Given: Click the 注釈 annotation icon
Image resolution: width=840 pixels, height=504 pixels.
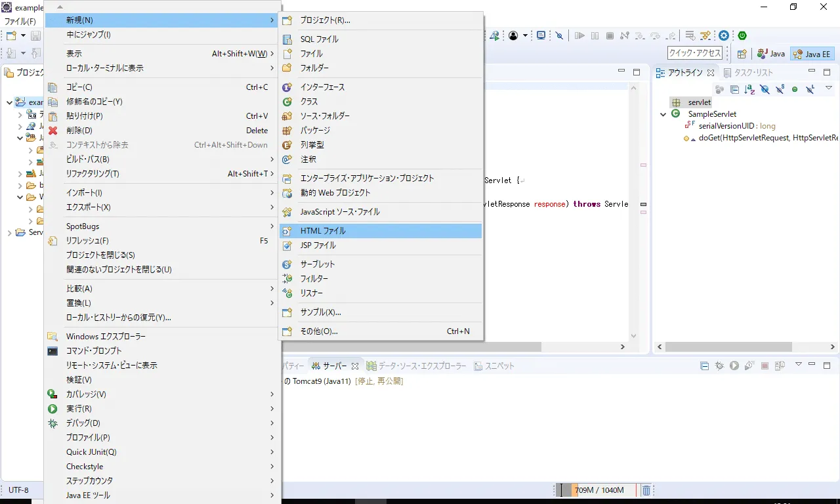Looking at the screenshot, I should tap(287, 159).
